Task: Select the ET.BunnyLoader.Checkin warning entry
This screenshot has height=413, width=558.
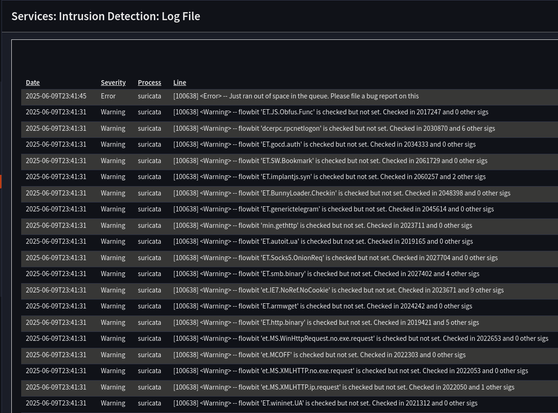Action: pyautogui.click(x=289, y=193)
